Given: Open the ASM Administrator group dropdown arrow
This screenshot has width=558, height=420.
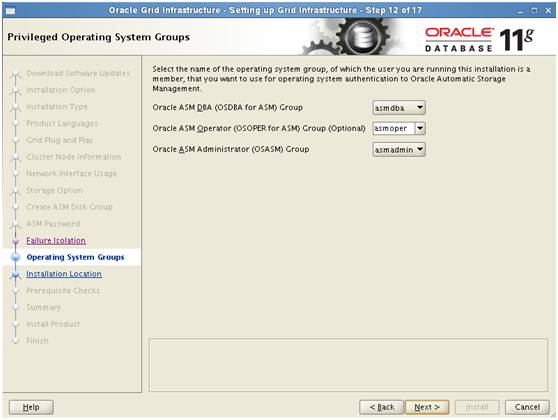Looking at the screenshot, I should pyautogui.click(x=420, y=149).
